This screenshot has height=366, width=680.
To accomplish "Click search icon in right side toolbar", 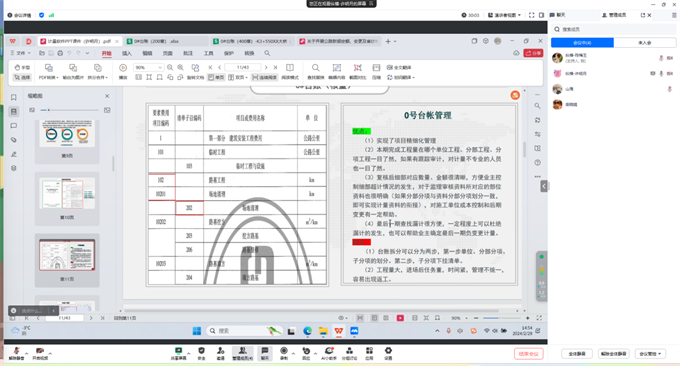I will coord(537,106).
